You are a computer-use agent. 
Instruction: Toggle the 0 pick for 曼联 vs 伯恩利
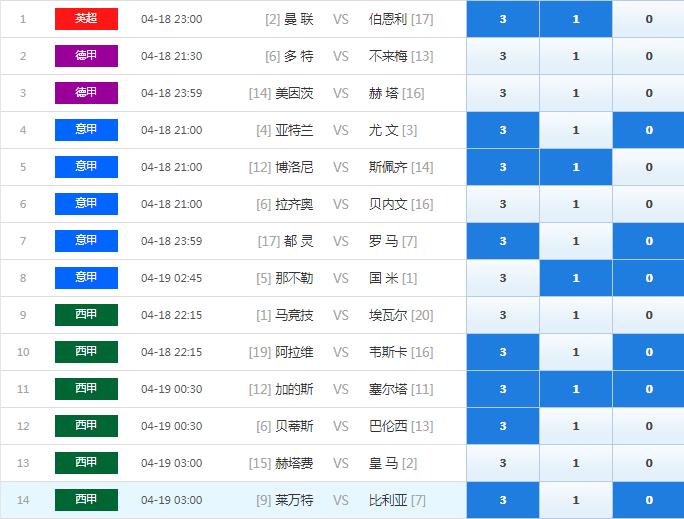[649, 19]
